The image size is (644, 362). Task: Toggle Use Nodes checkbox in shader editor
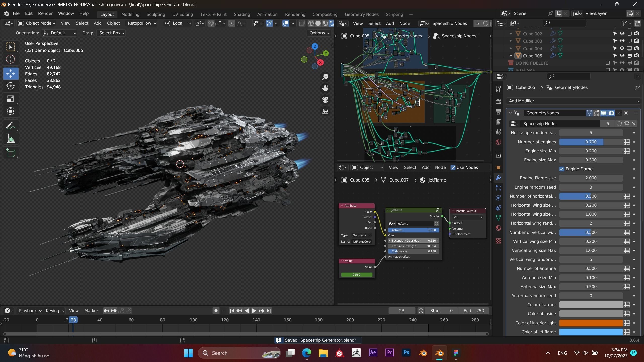(x=453, y=168)
